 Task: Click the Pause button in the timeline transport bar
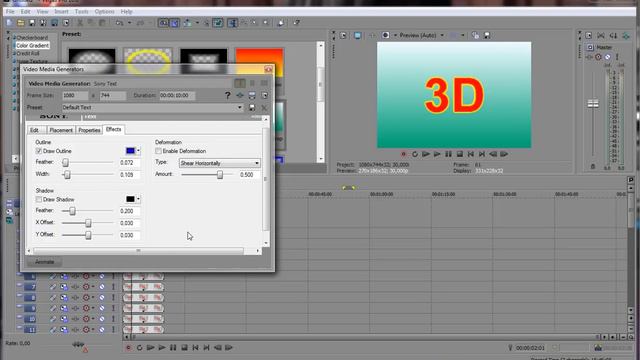tap(173, 348)
